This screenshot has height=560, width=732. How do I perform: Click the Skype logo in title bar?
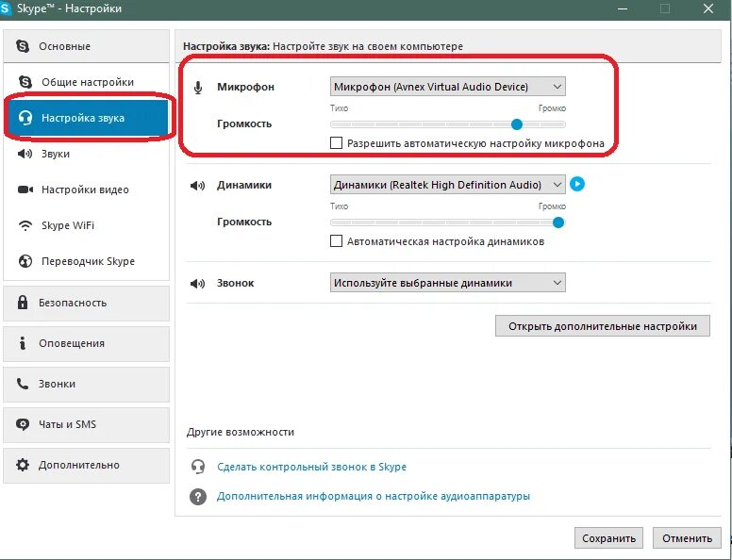click(5, 8)
